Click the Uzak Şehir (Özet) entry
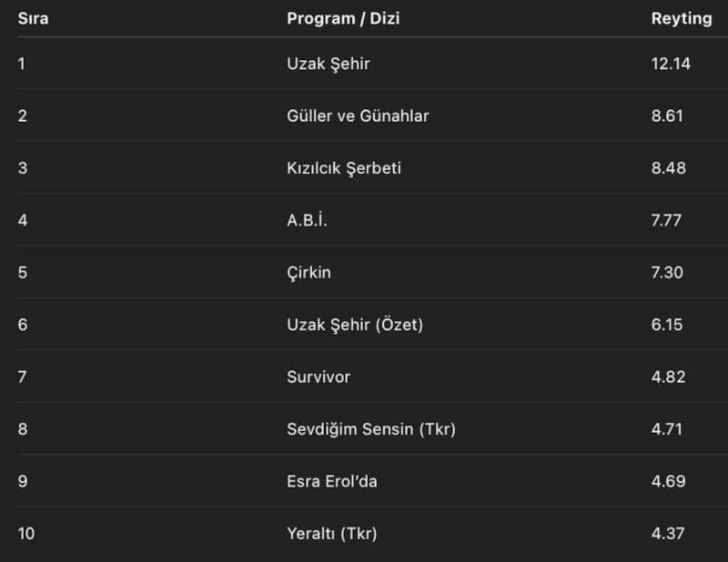The height and width of the screenshot is (562, 728). (x=355, y=325)
